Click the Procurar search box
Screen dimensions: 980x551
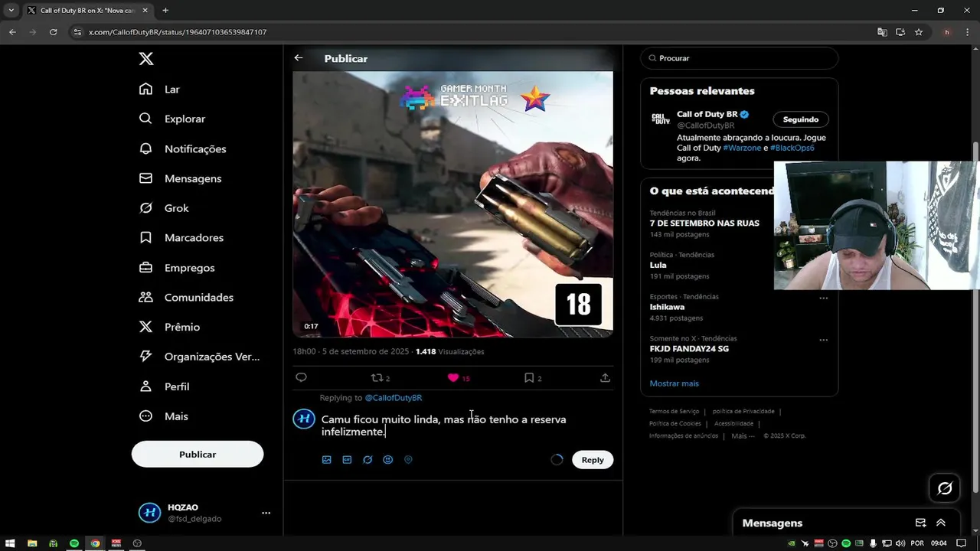[x=740, y=58]
